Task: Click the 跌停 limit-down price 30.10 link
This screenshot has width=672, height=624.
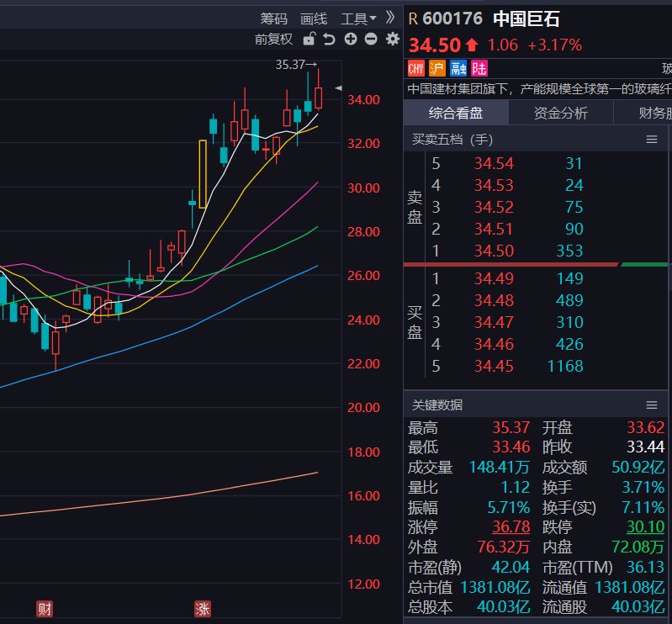Action: 645,526
